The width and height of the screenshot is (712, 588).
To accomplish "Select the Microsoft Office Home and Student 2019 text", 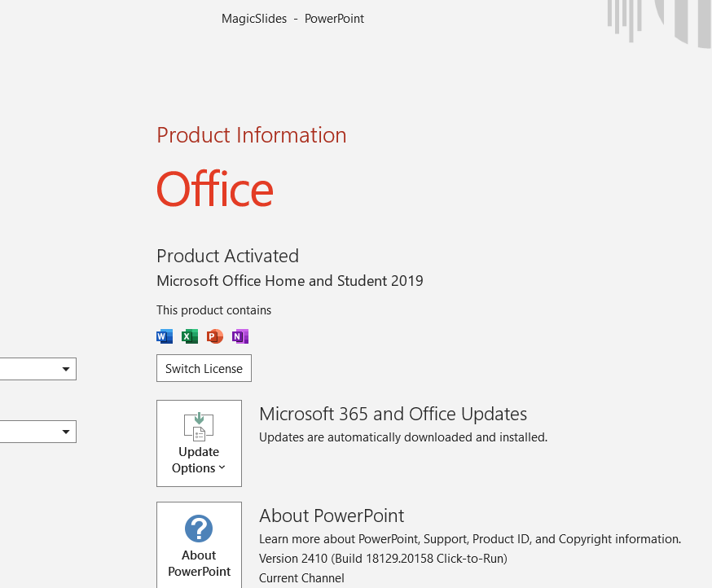I will tap(289, 281).
